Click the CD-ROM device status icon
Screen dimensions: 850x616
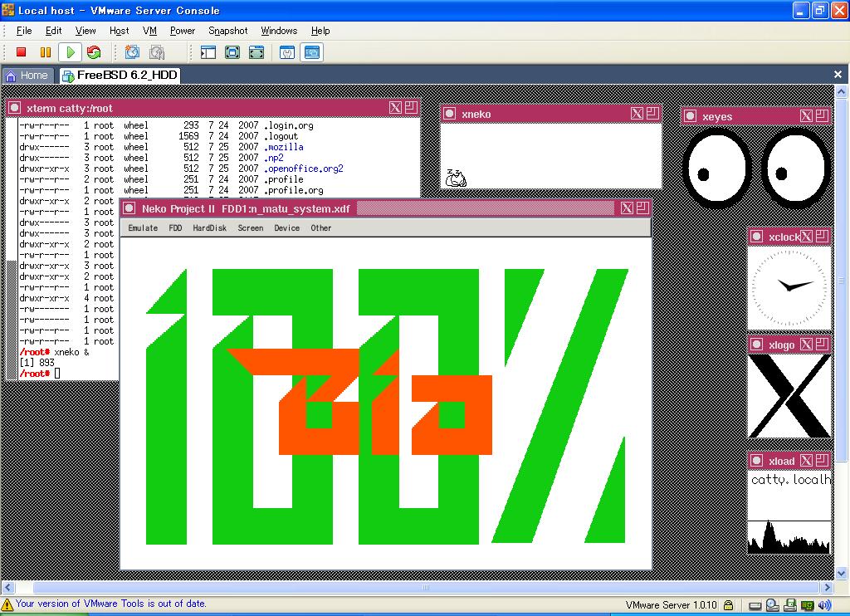click(x=772, y=606)
